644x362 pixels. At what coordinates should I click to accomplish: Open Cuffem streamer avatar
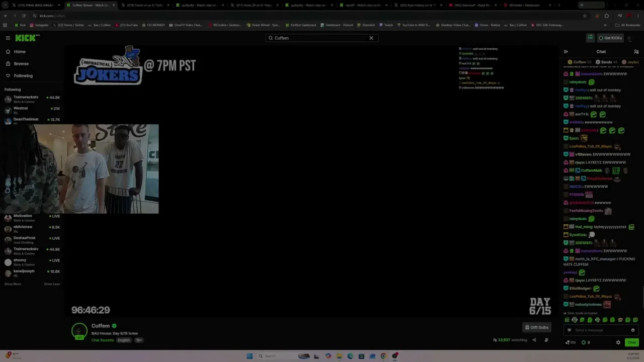(x=79, y=331)
